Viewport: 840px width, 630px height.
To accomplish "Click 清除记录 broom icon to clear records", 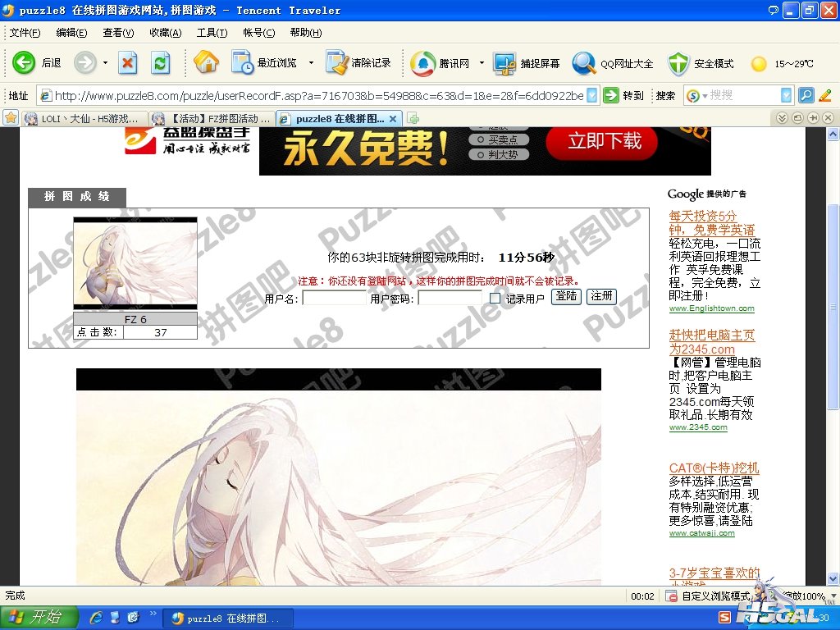I will tap(358, 62).
